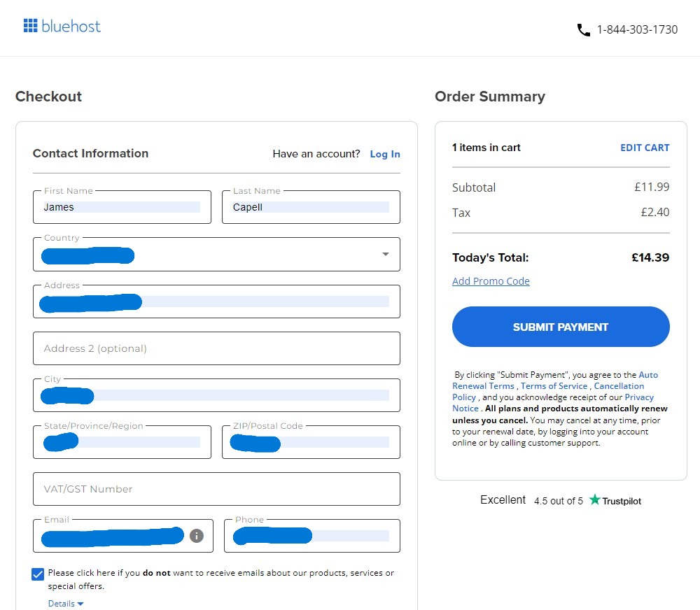Uncheck the marketing emails opt-out checkbox
The image size is (700, 610).
pos(38,574)
